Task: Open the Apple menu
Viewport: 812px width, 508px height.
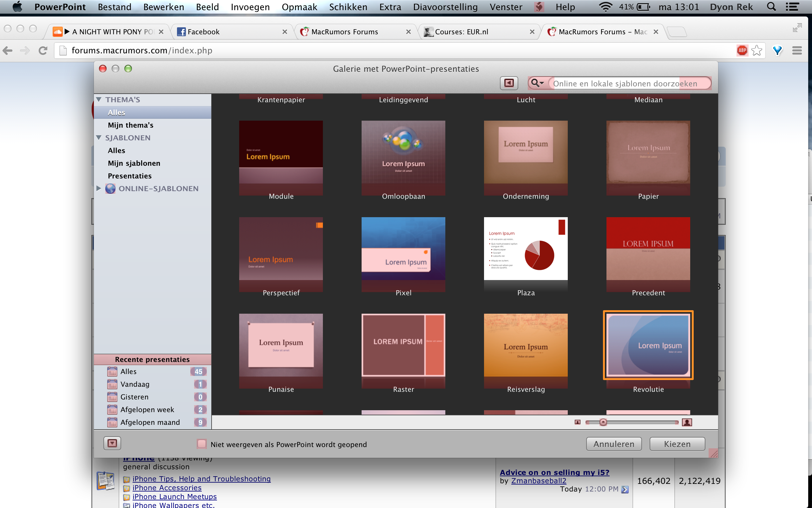Action: pyautogui.click(x=17, y=7)
